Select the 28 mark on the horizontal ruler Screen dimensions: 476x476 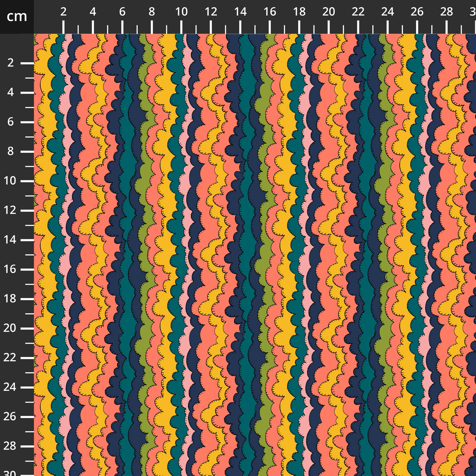coord(446,12)
